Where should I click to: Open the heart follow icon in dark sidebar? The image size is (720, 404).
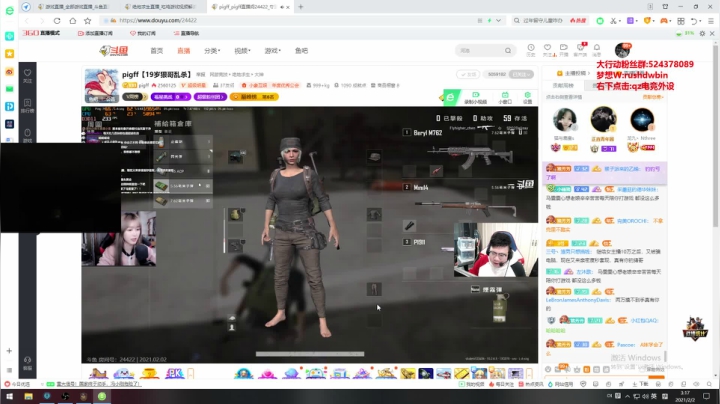[28, 75]
